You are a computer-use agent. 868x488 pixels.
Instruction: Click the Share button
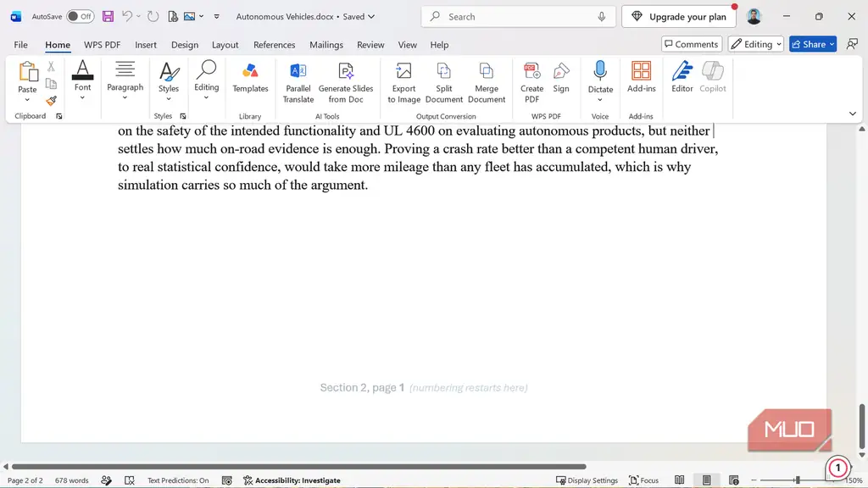pos(813,44)
